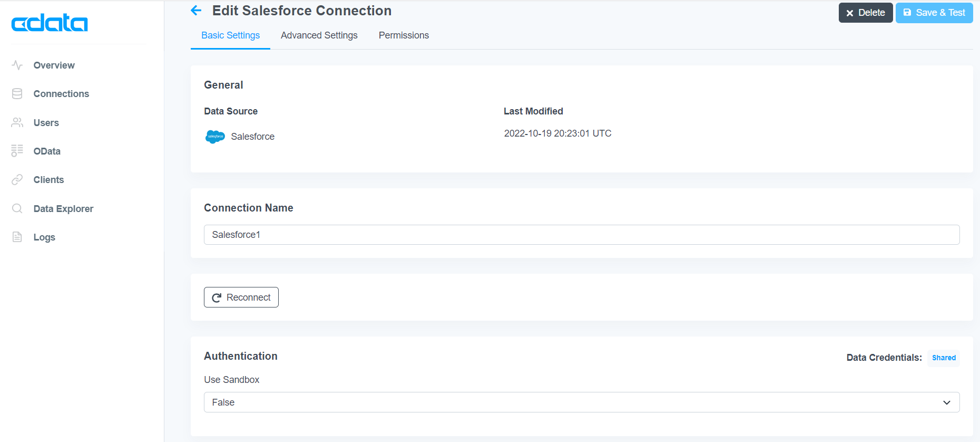Open the Overview page in sidebar
The width and height of the screenshot is (980, 442).
[x=54, y=65]
